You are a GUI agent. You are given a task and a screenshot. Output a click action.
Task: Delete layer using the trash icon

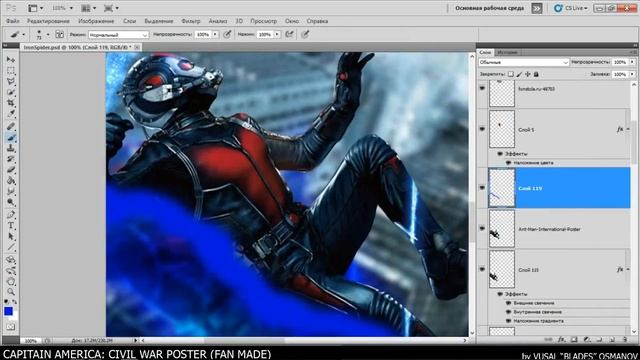(625, 340)
